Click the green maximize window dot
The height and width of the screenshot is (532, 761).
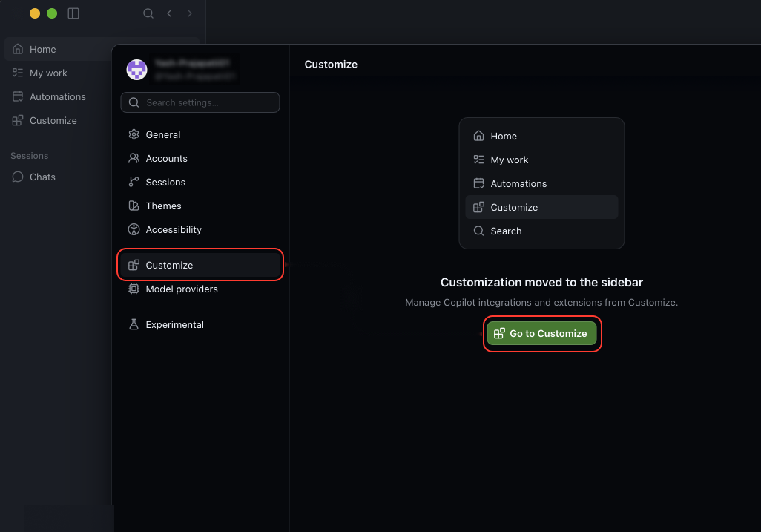tap(52, 13)
